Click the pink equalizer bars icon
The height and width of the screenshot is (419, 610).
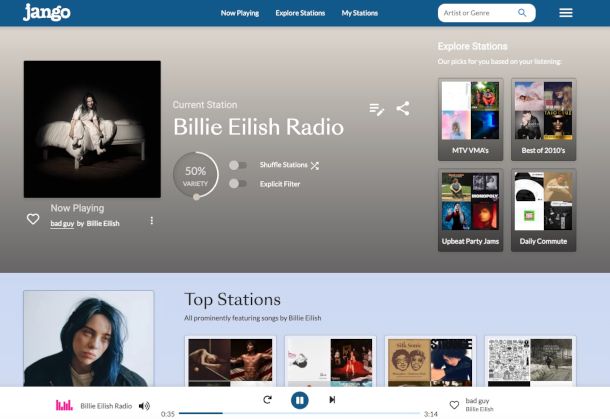[x=64, y=405]
